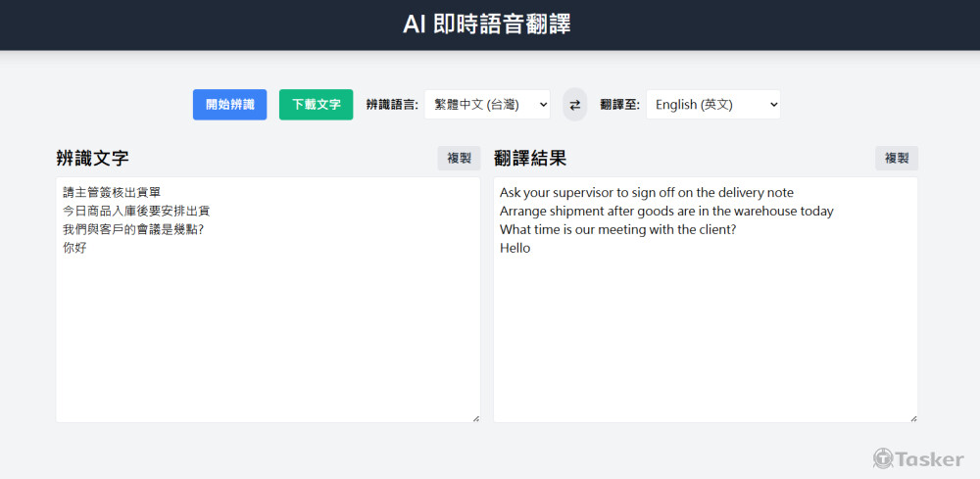
Task: Click the Tasker logo watermark
Action: (918, 458)
